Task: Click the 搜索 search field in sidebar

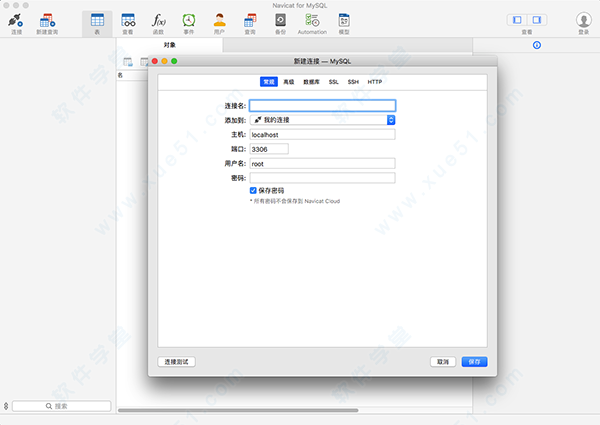Action: 62,406
